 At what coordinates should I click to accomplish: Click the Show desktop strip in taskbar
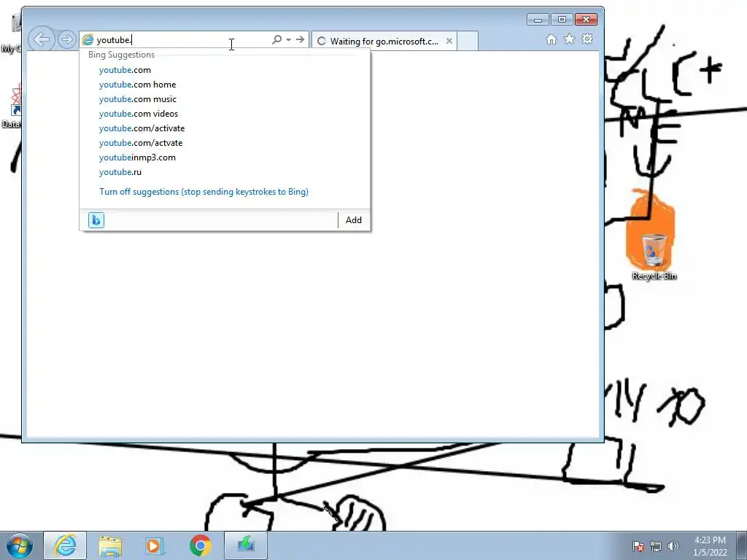(742, 545)
